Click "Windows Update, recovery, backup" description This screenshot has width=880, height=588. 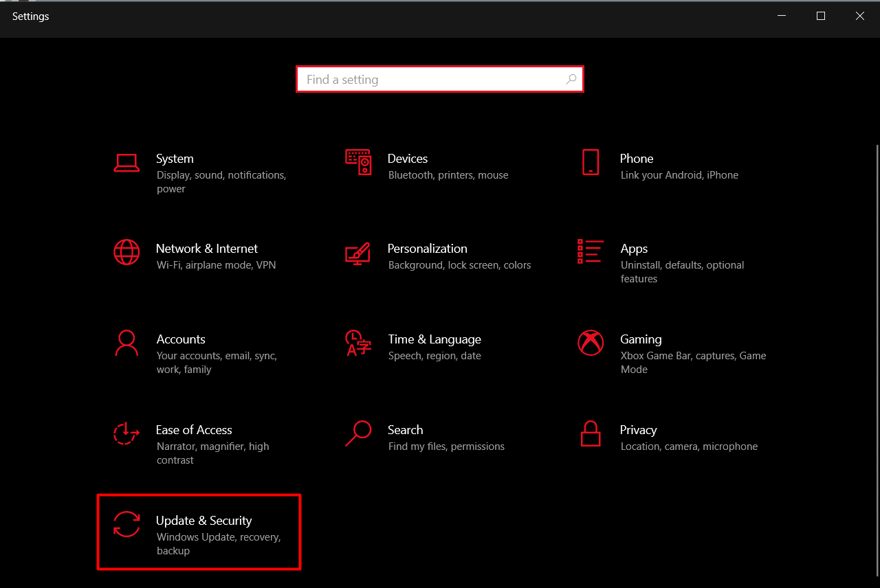coord(219,544)
